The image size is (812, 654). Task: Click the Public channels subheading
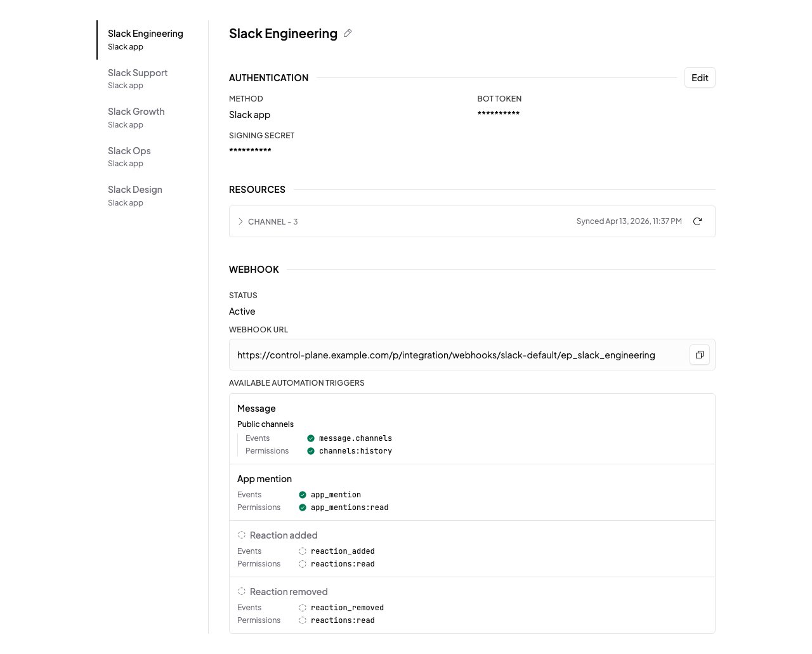[x=265, y=424]
